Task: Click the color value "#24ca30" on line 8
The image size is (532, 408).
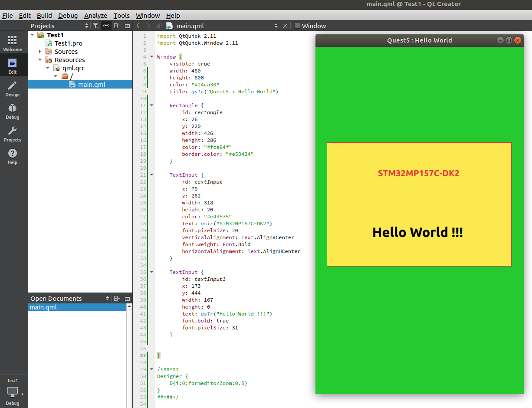Action: pos(205,85)
